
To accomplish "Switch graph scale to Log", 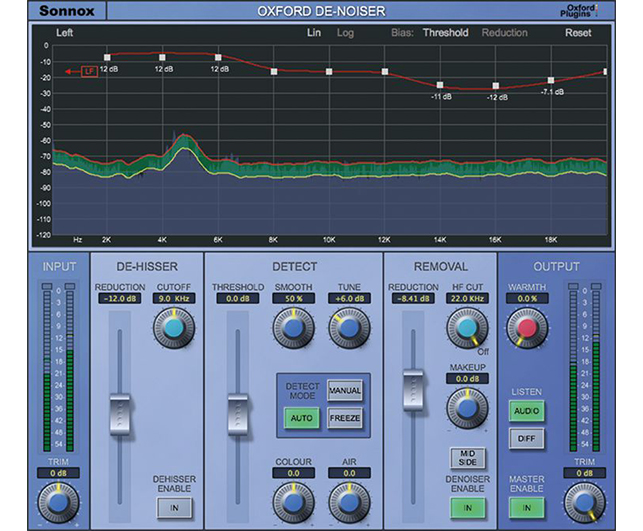I will (x=345, y=33).
